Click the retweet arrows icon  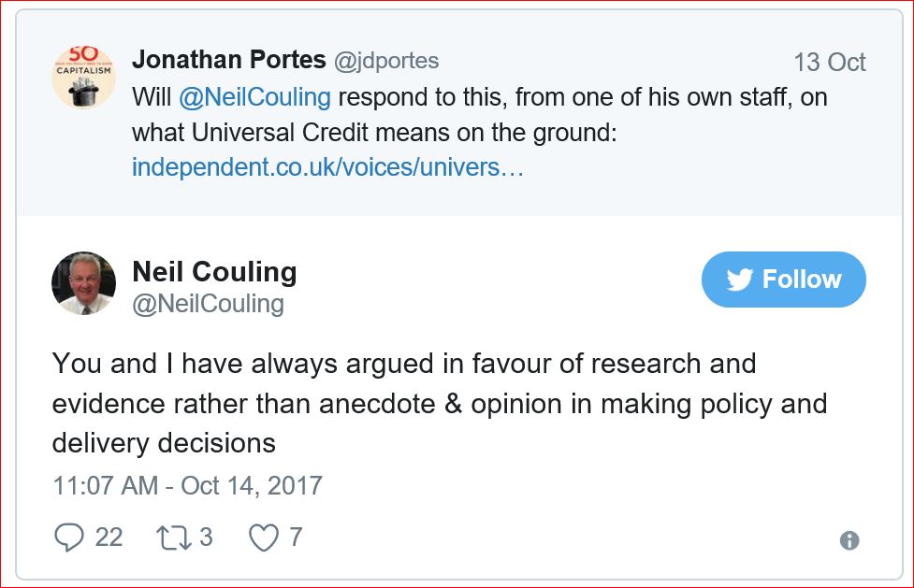pos(173,537)
